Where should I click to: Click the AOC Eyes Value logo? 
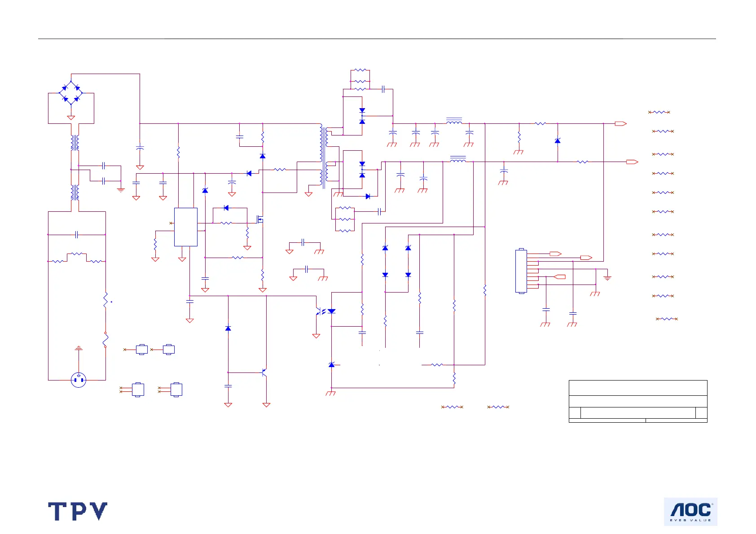point(690,512)
